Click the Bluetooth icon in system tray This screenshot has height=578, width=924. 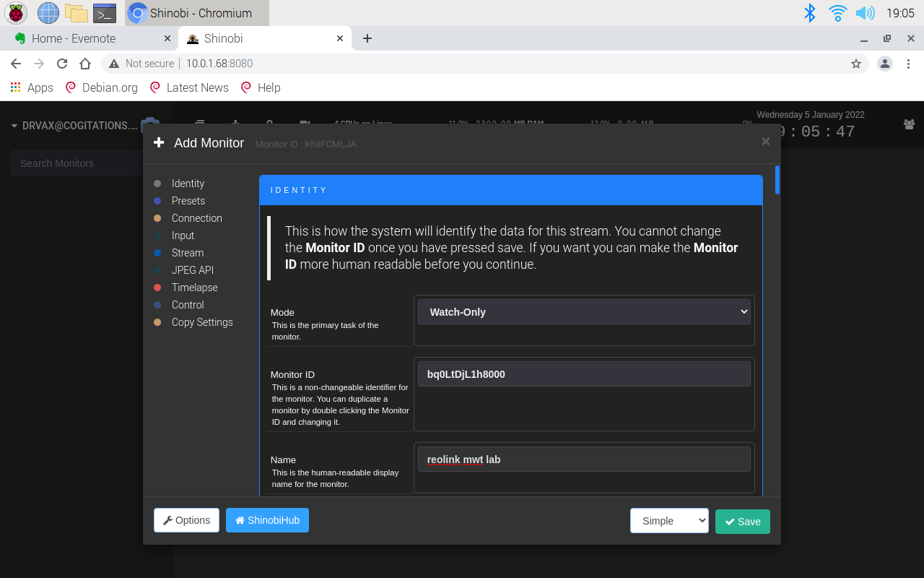pos(810,13)
